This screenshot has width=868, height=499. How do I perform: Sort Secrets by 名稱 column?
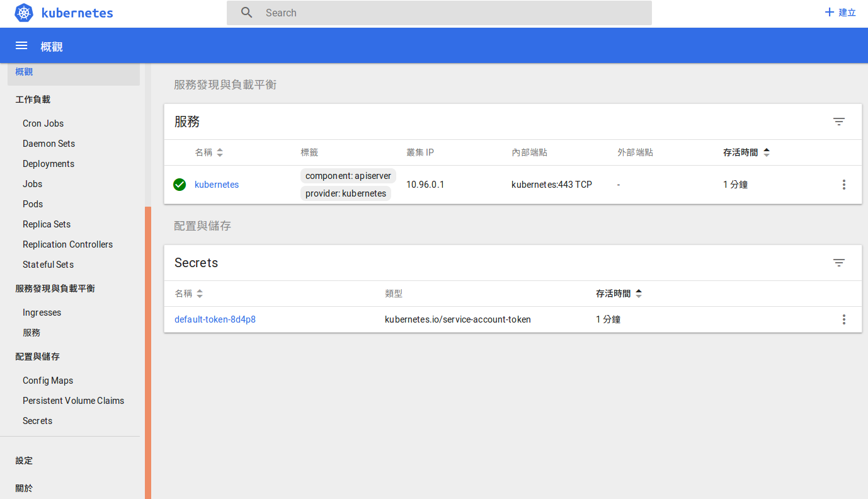point(189,294)
